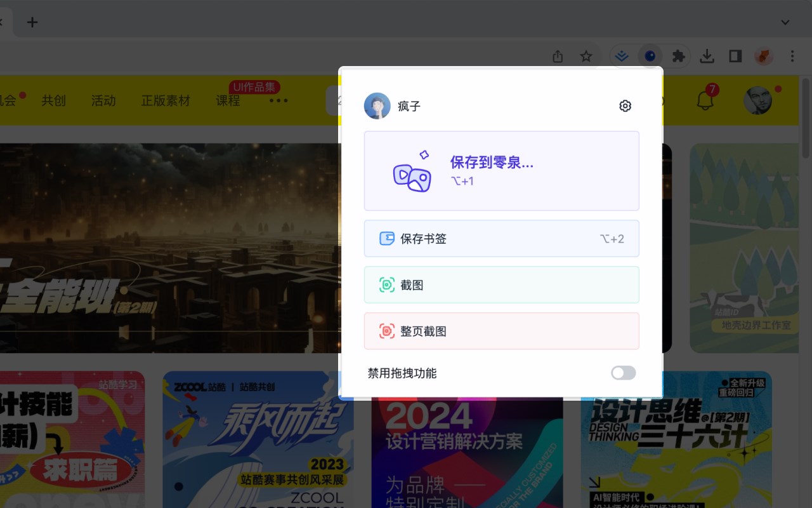The width and height of the screenshot is (812, 508).
Task: Open the popup settings gear
Action: [x=625, y=106]
